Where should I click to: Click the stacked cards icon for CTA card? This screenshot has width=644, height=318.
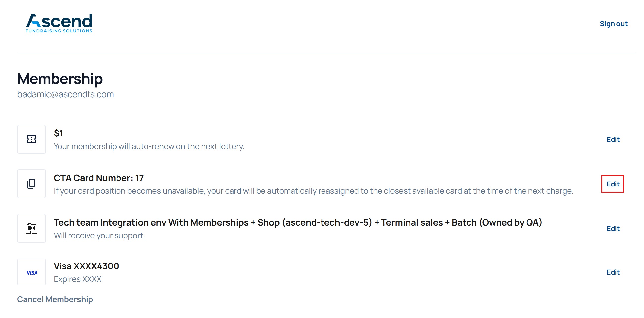(31, 184)
